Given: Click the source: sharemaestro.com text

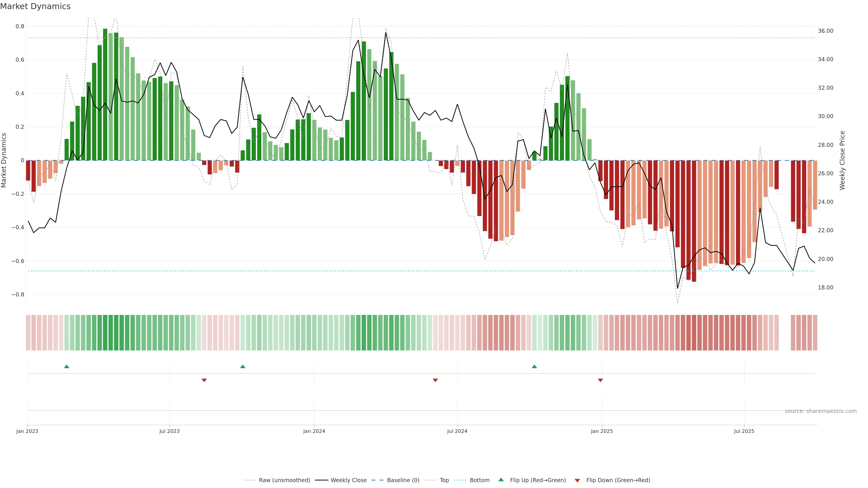Looking at the screenshot, I should point(821,411).
